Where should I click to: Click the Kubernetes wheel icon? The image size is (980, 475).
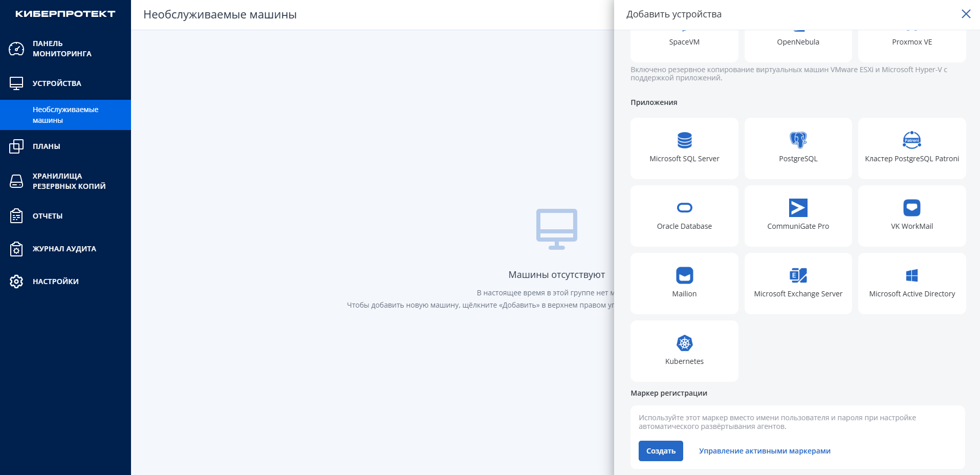684,343
